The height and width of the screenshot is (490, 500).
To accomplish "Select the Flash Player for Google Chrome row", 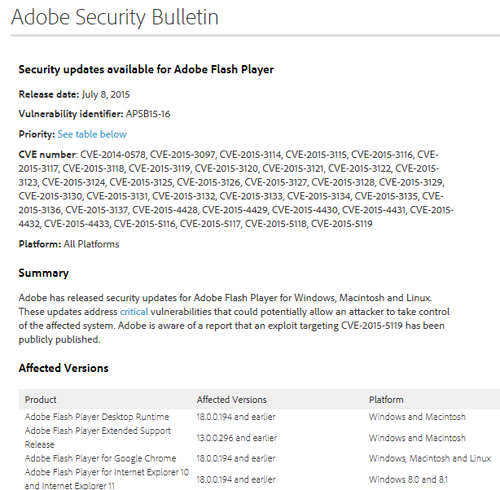I will click(x=259, y=458).
